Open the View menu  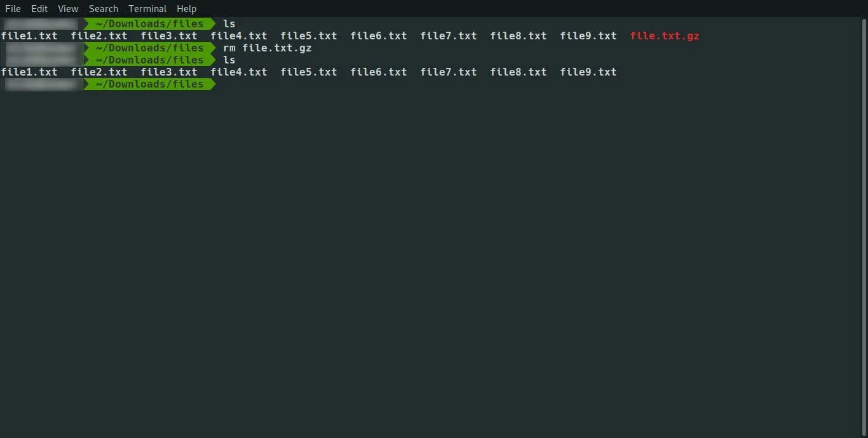tap(68, 8)
